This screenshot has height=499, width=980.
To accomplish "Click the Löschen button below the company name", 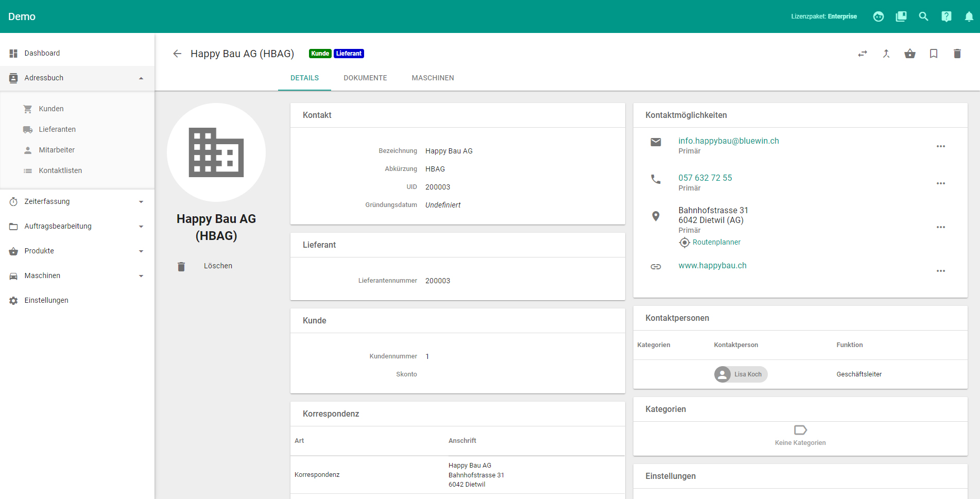I will click(217, 266).
